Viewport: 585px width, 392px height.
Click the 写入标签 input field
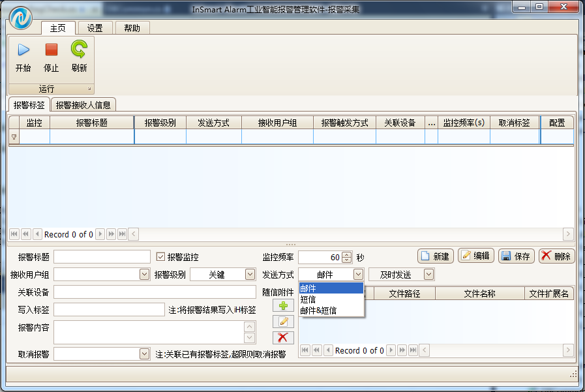(x=110, y=310)
